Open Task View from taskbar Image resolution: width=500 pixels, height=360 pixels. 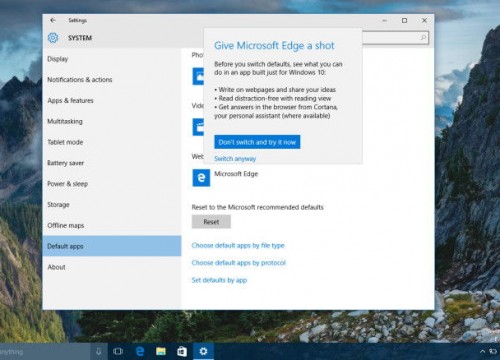click(118, 351)
